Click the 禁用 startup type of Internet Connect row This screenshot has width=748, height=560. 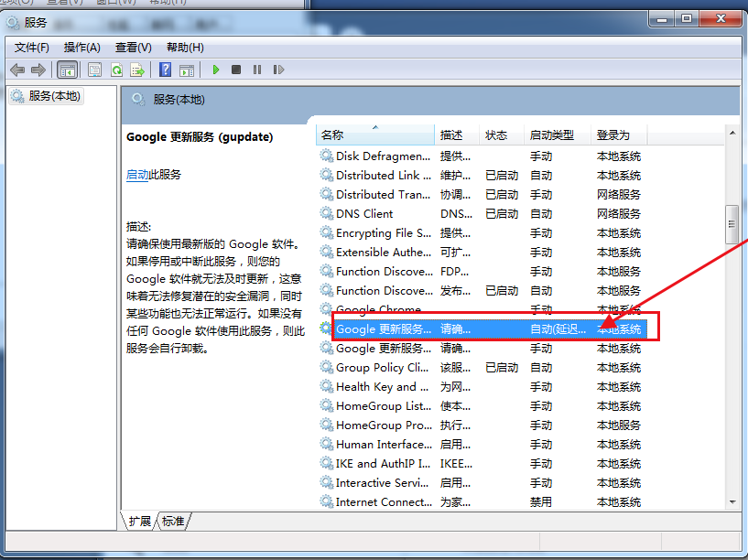click(540, 501)
